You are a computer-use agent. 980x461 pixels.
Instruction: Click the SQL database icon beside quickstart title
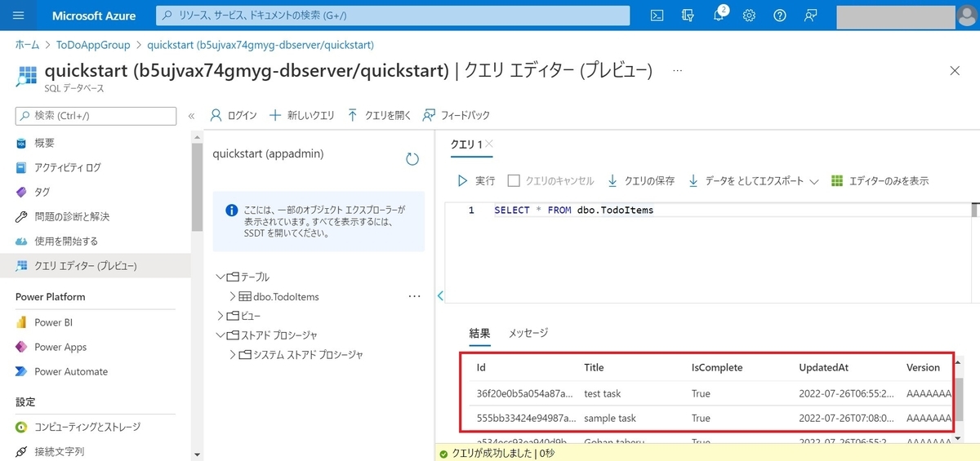[26, 76]
